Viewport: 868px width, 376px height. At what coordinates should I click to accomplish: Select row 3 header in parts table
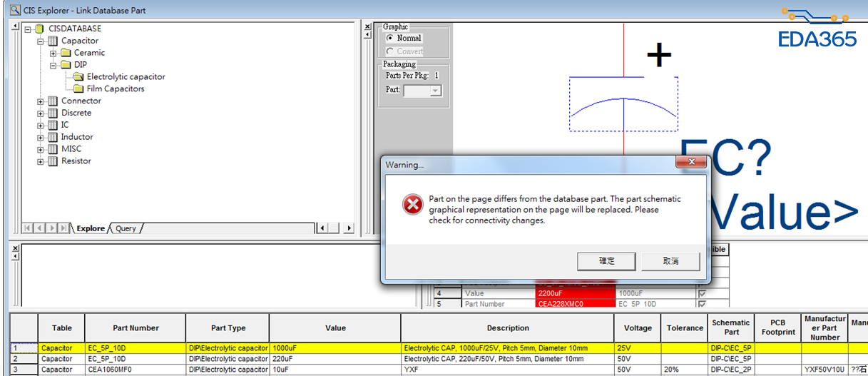pyautogui.click(x=24, y=370)
